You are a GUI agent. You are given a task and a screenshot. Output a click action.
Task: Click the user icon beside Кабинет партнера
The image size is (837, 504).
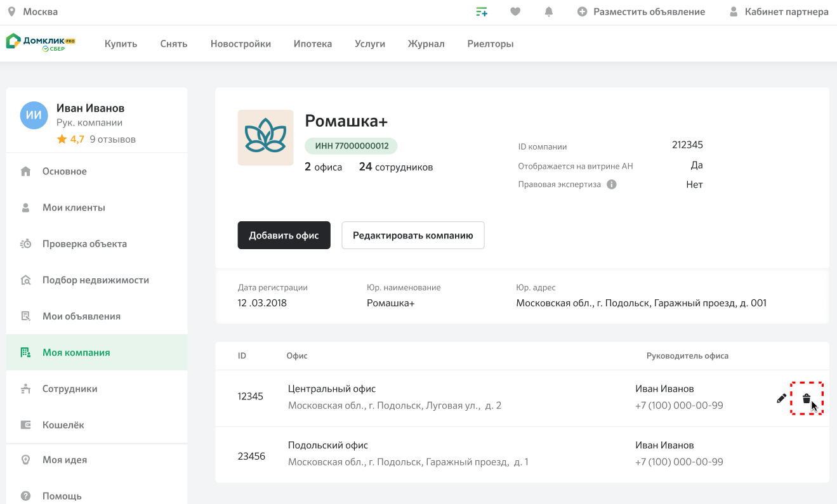click(734, 11)
